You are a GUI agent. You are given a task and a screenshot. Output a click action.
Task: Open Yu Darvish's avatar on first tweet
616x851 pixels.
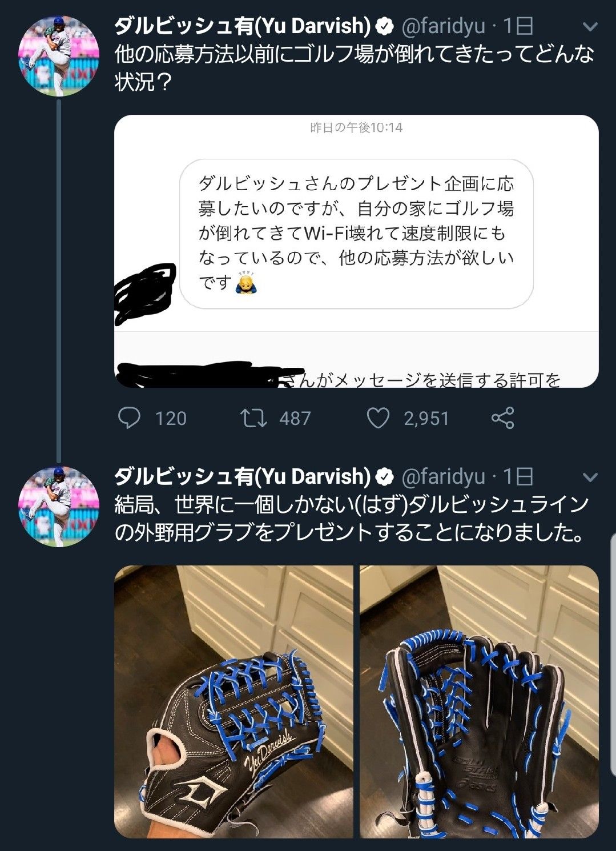(59, 55)
